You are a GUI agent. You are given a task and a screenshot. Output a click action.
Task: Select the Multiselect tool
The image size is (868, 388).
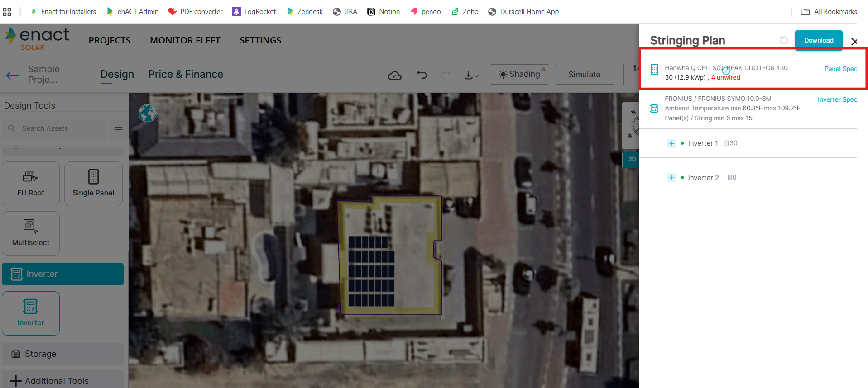click(x=31, y=233)
